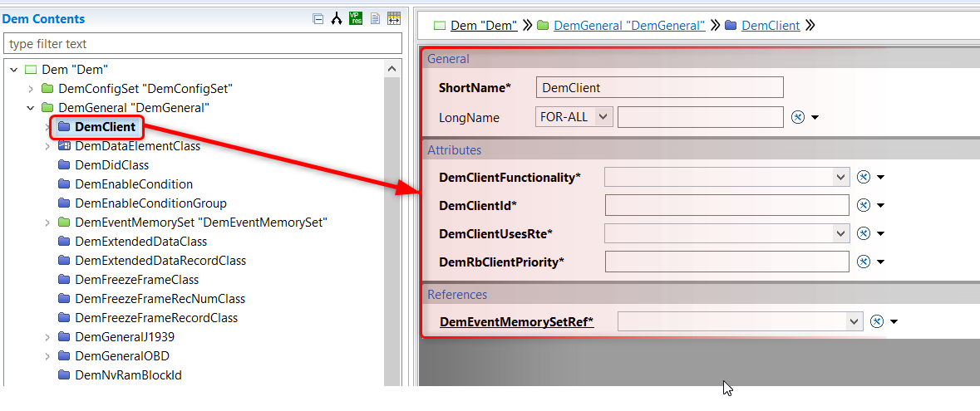Open the arrow menu for DemClientUsesRte wrench

coord(880,234)
